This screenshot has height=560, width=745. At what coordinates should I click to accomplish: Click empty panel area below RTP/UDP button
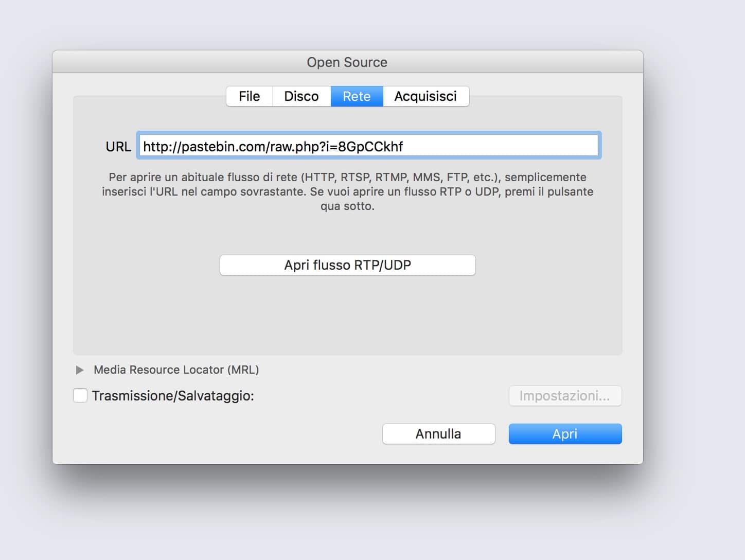click(347, 314)
